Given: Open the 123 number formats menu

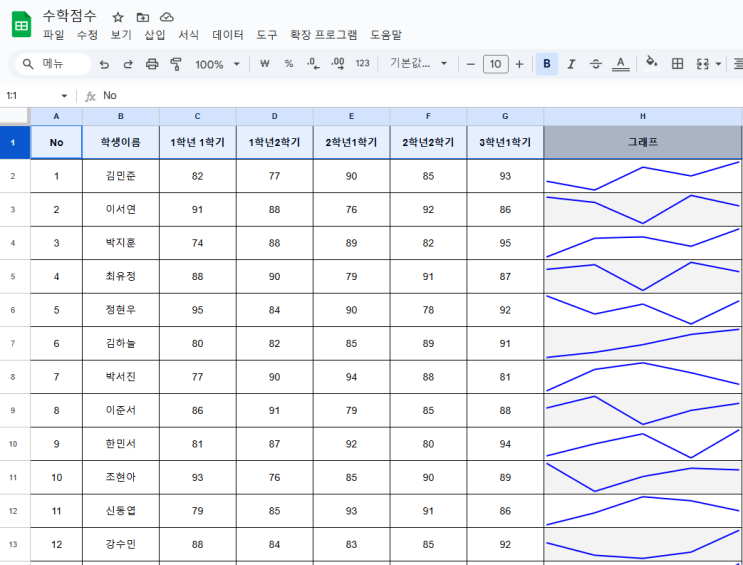Looking at the screenshot, I should coord(362,64).
